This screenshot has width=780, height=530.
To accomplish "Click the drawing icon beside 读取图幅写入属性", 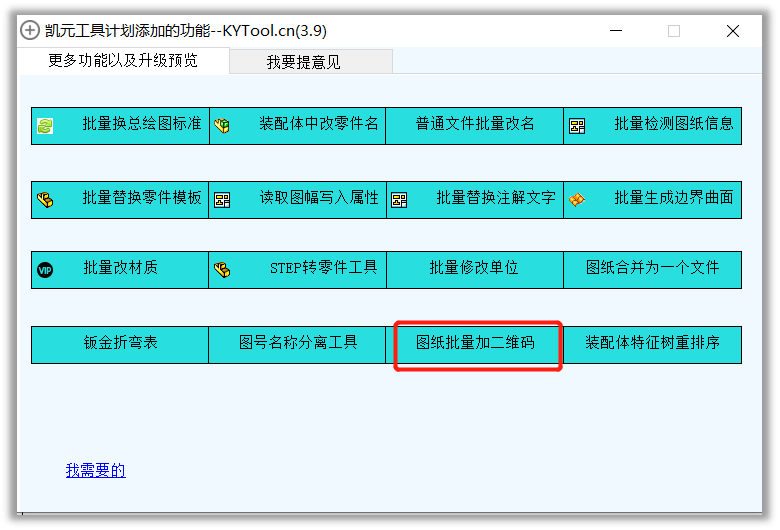I will 222,200.
